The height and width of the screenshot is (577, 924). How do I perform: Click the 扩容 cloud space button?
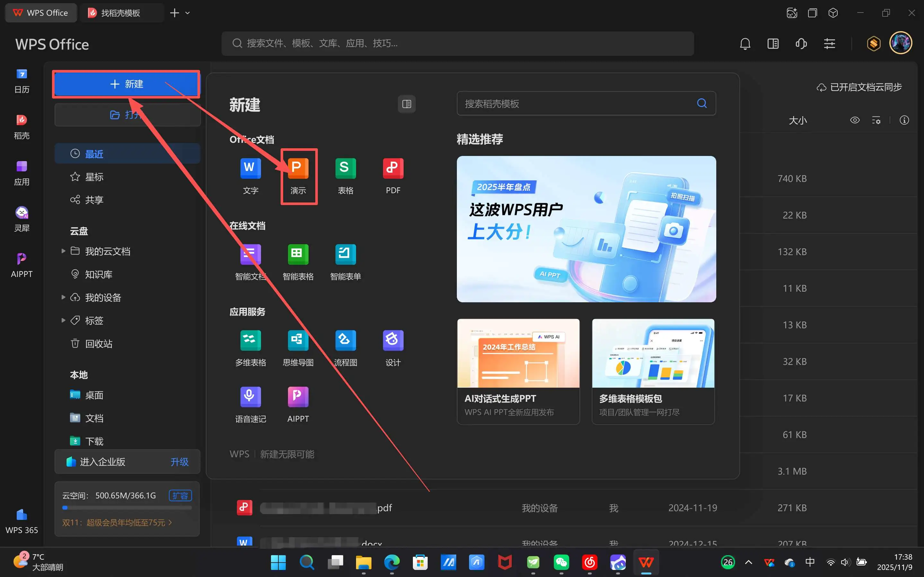click(x=180, y=495)
